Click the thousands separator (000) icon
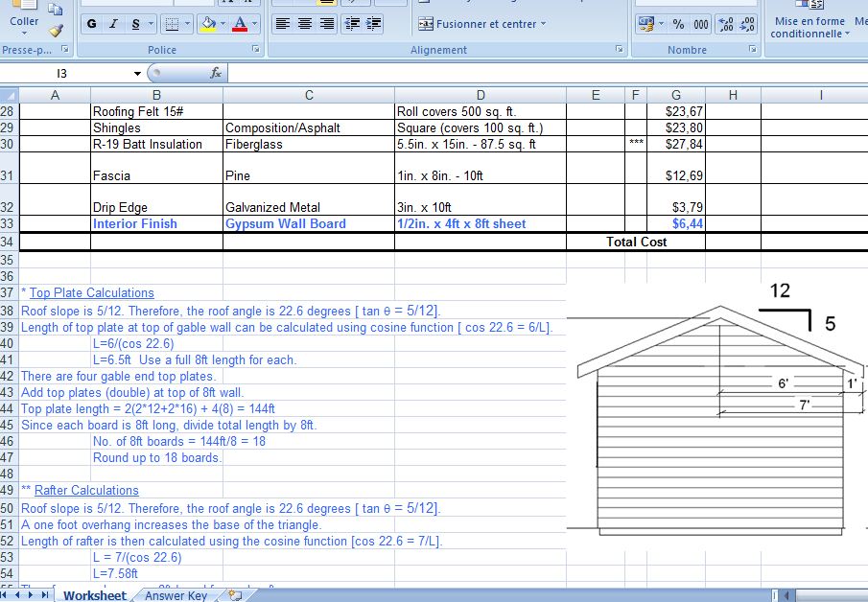The width and height of the screenshot is (868, 602). click(700, 24)
